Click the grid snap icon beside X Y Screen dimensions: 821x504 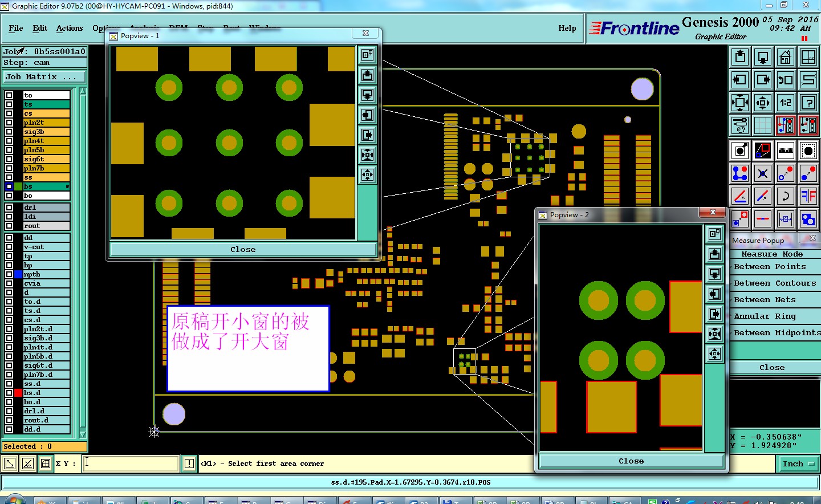tap(46, 464)
